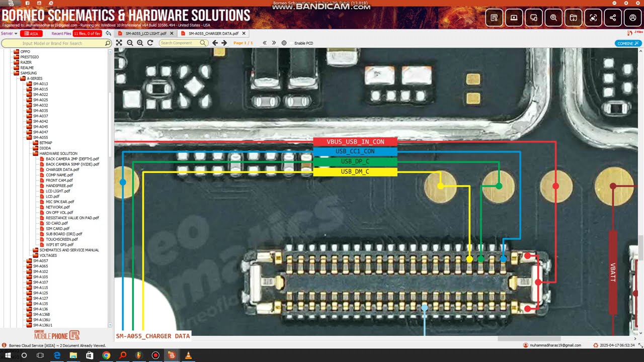Open the Server dropdown
The width and height of the screenshot is (644, 362).
[9, 34]
